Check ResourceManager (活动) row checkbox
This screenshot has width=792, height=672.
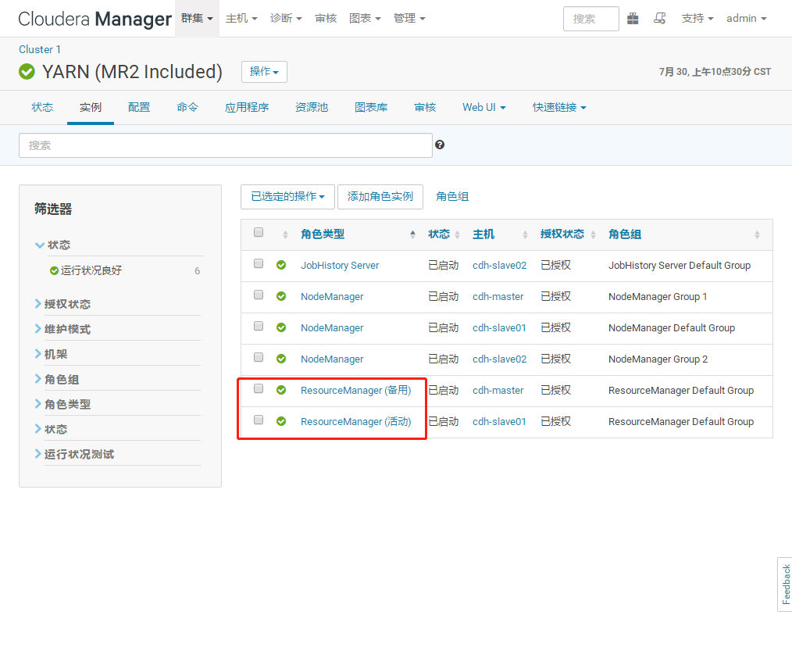[259, 420]
